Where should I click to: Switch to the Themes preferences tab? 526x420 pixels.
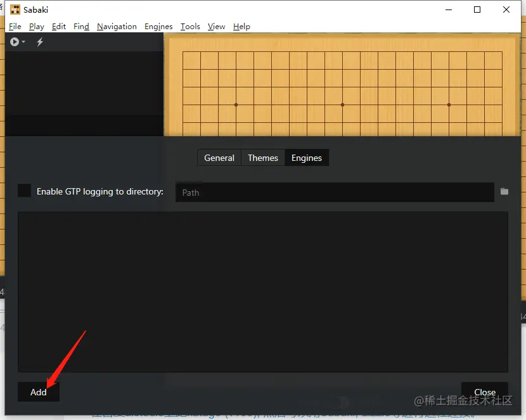click(x=262, y=158)
